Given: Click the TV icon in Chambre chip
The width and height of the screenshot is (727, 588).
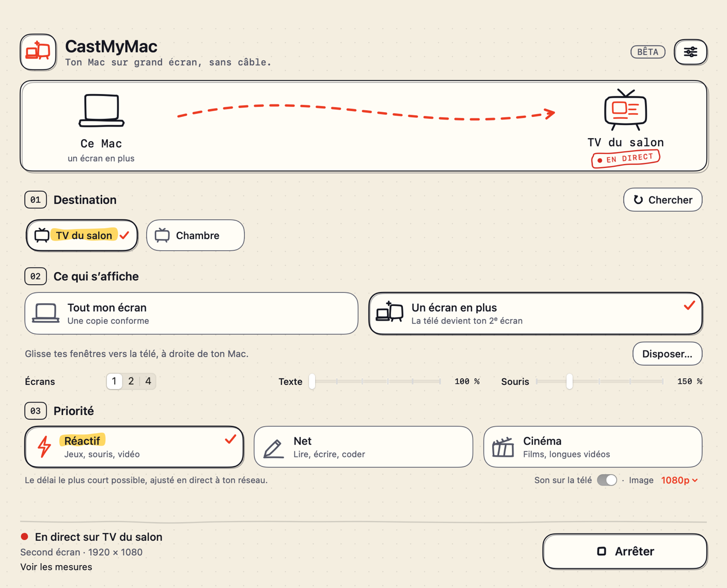Looking at the screenshot, I should point(162,235).
